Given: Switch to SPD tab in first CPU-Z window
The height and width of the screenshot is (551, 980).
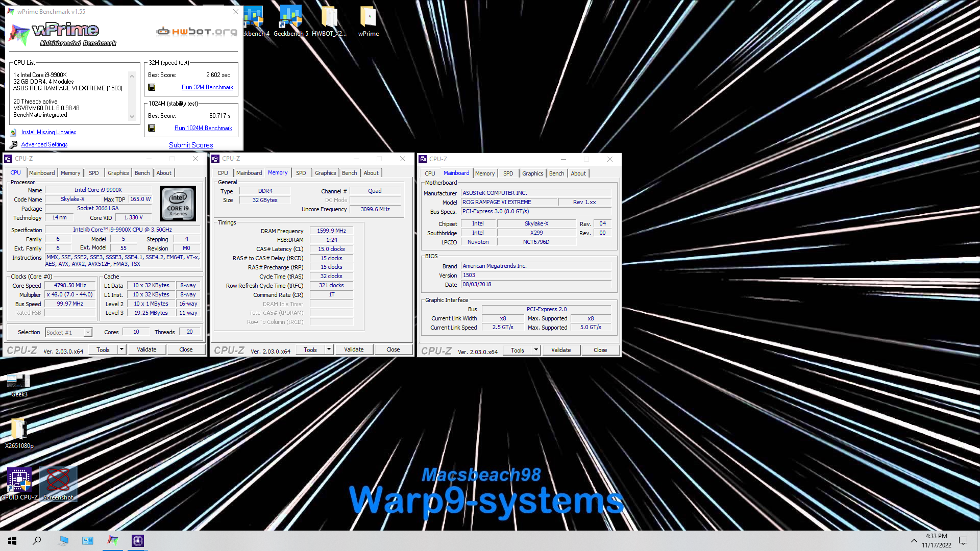Looking at the screenshot, I should tap(94, 173).
